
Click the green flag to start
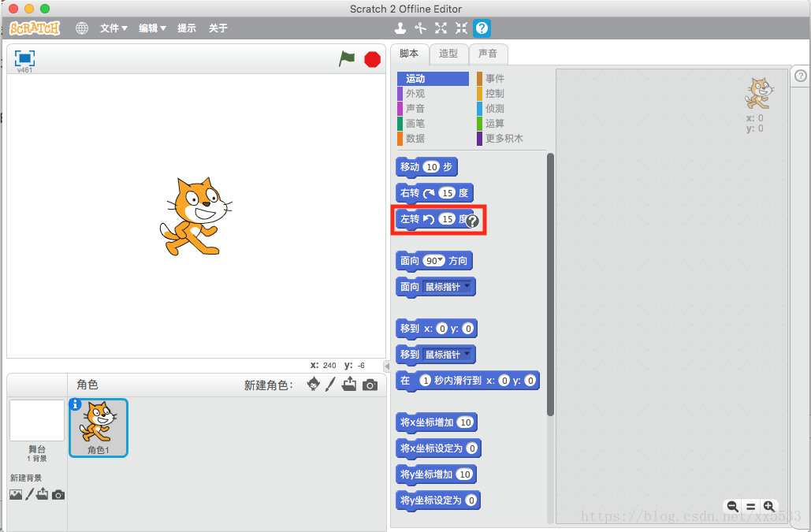tap(347, 59)
